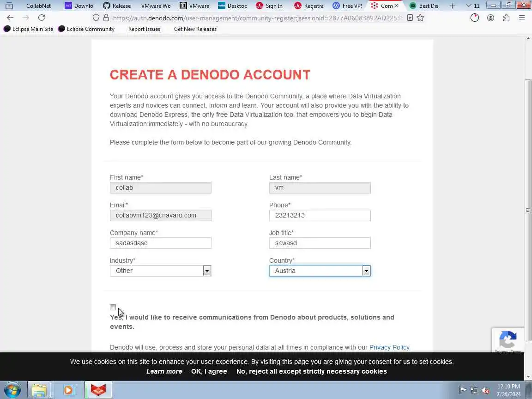Click the site padlock security icon
532x399 pixels.
click(106, 18)
